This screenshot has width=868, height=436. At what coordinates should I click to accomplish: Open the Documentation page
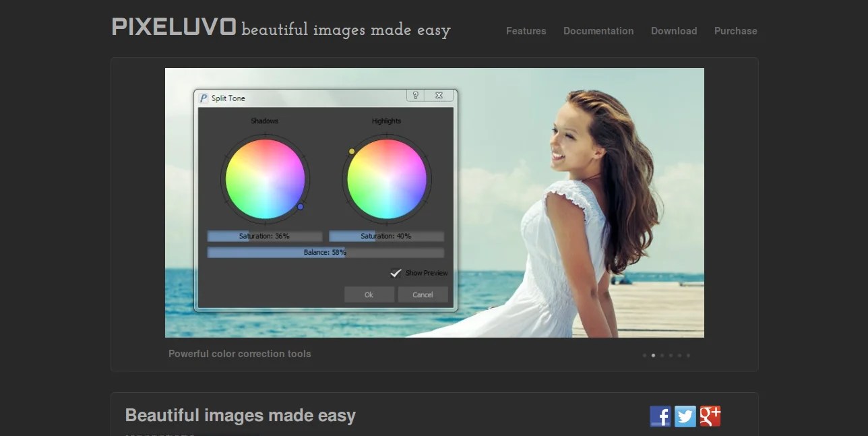click(598, 31)
